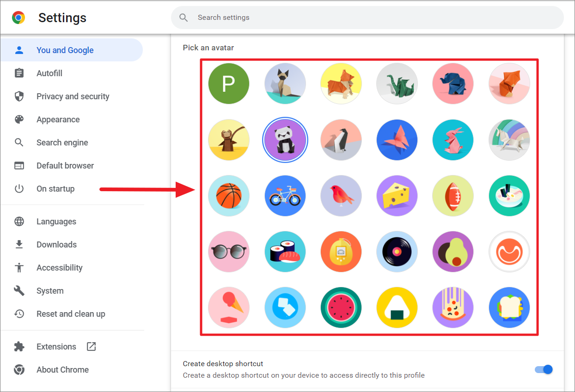Pick the origami panda avatar

coord(285,140)
